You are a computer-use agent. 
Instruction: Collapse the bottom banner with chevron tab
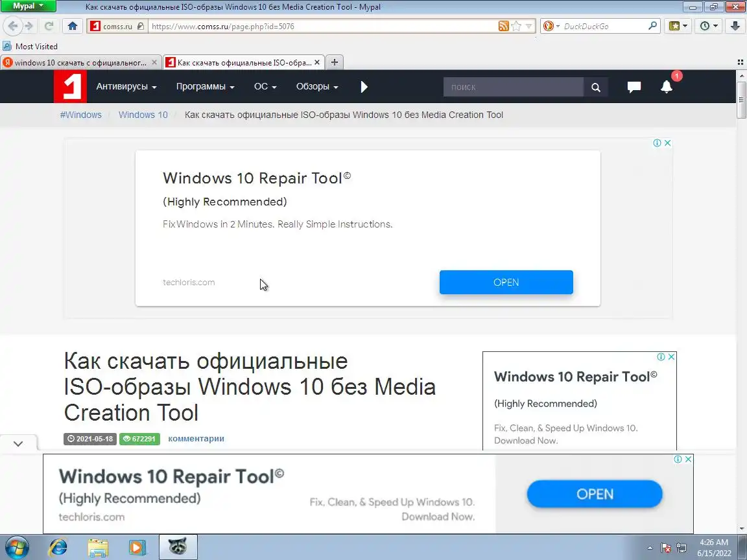point(18,443)
